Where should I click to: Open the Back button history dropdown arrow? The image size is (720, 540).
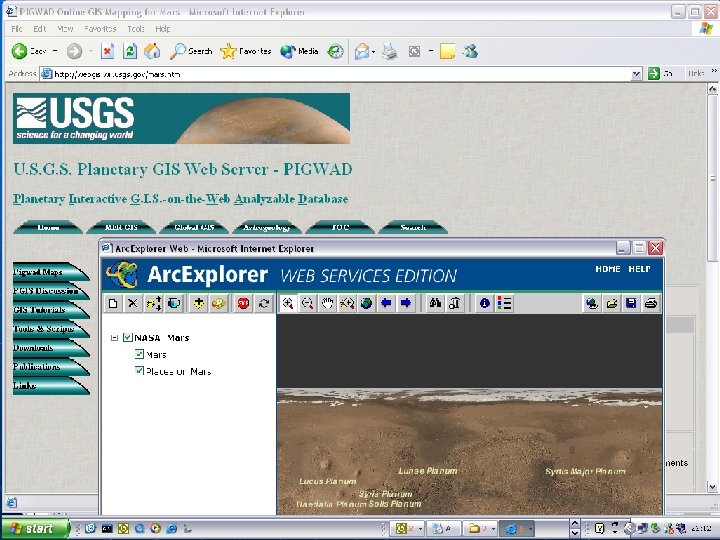coord(55,51)
